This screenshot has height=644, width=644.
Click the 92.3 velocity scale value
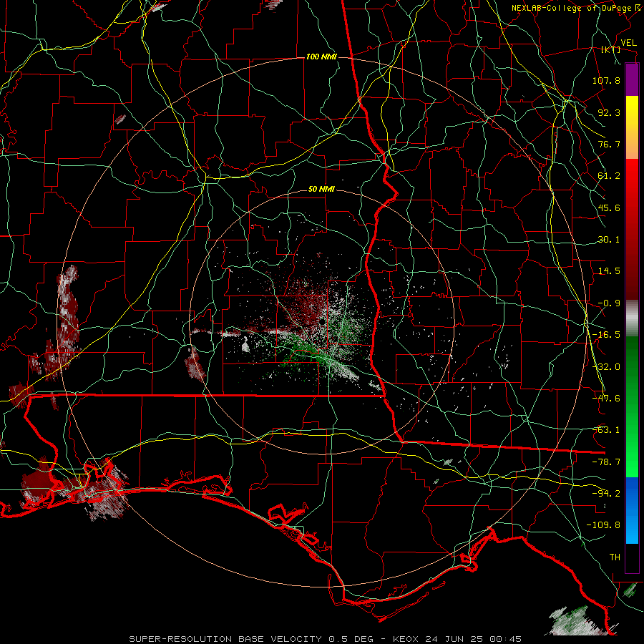tap(609, 112)
